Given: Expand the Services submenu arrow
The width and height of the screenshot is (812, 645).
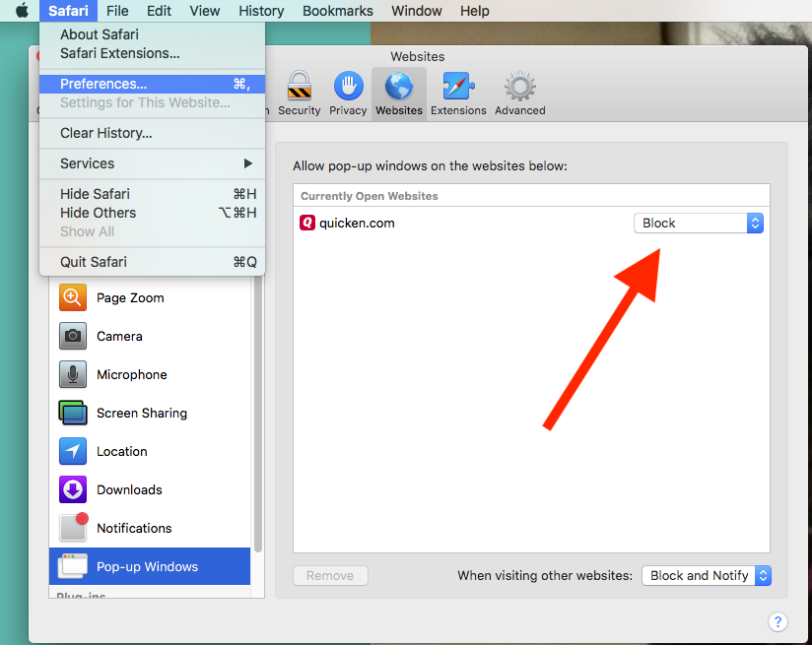Looking at the screenshot, I should pos(248,163).
